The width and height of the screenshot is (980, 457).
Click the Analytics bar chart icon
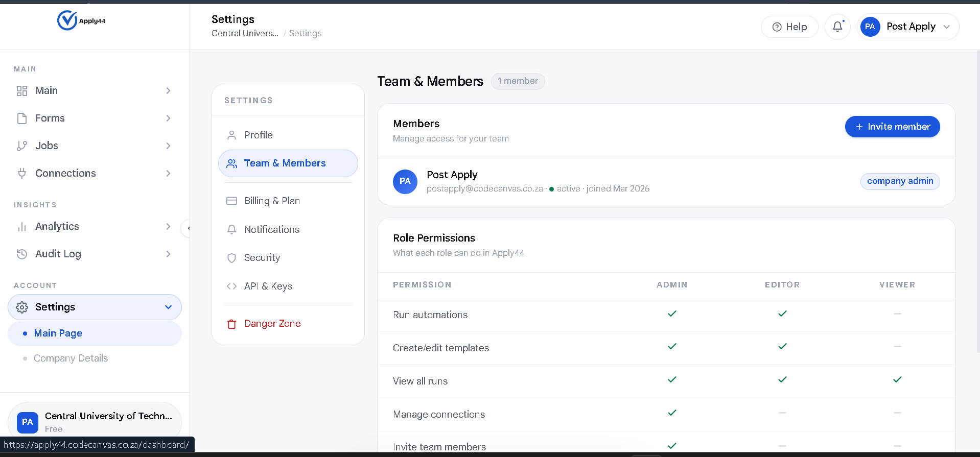22,227
